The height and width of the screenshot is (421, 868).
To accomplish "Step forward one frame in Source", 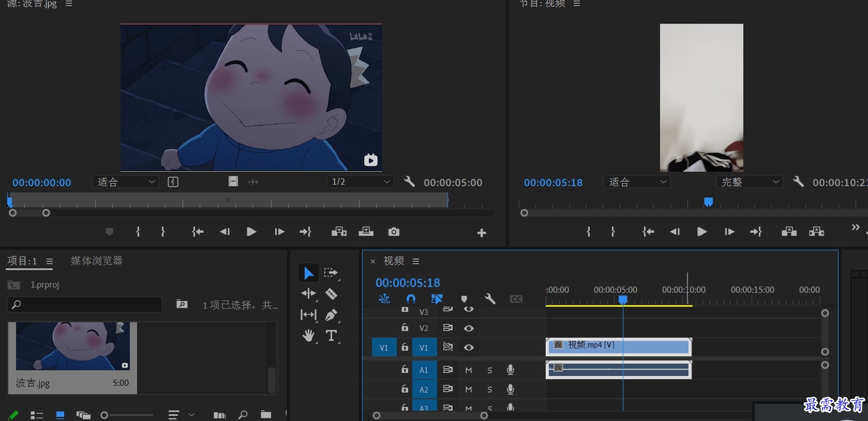I will pyautogui.click(x=279, y=232).
